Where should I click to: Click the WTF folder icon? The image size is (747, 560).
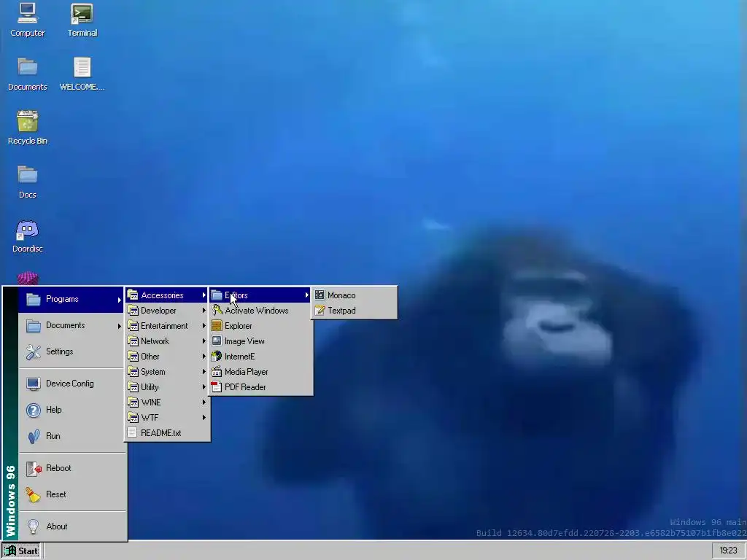[x=133, y=418]
